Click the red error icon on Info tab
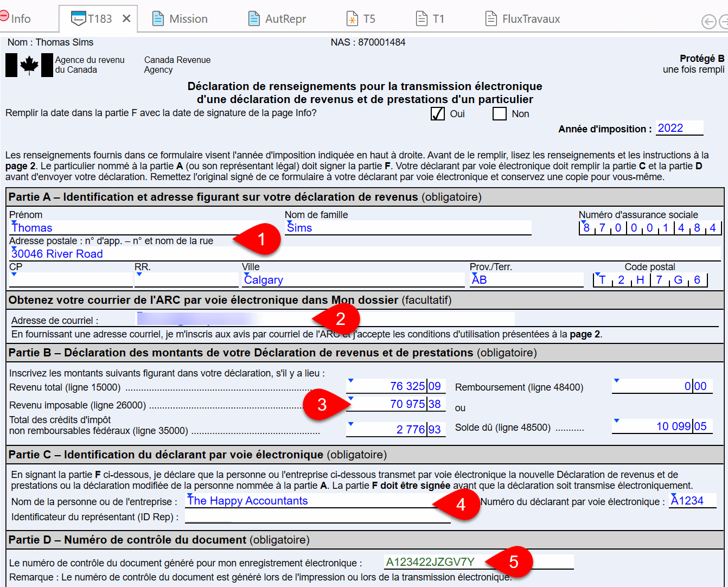 click(4, 16)
